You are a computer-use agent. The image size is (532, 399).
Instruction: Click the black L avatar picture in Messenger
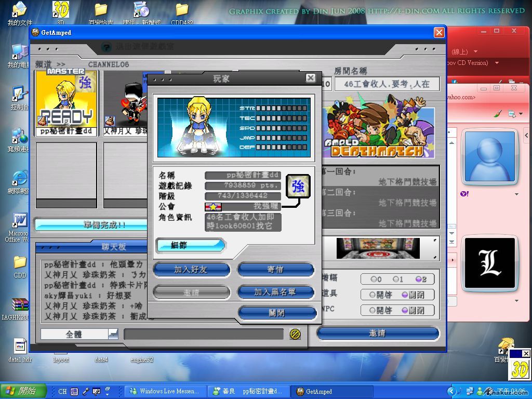point(490,263)
